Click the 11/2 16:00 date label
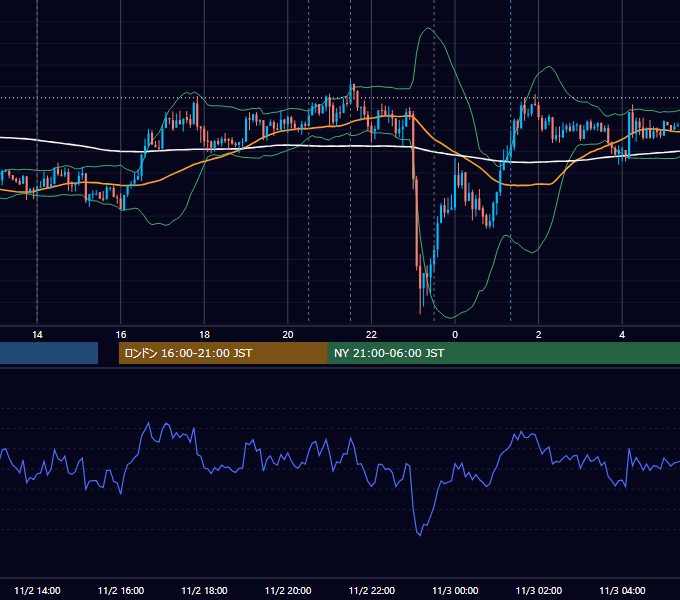The width and height of the screenshot is (680, 600). pos(121,590)
